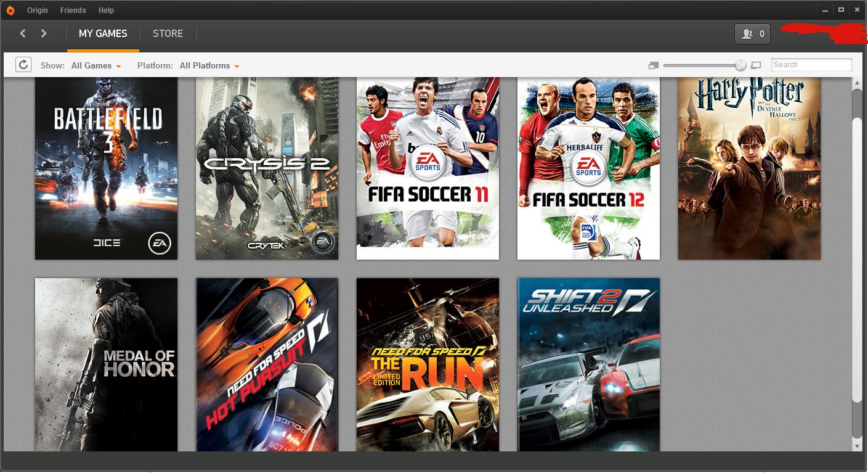Open the friends list icon button
Viewport: 868px width, 473px height.
[x=752, y=34]
